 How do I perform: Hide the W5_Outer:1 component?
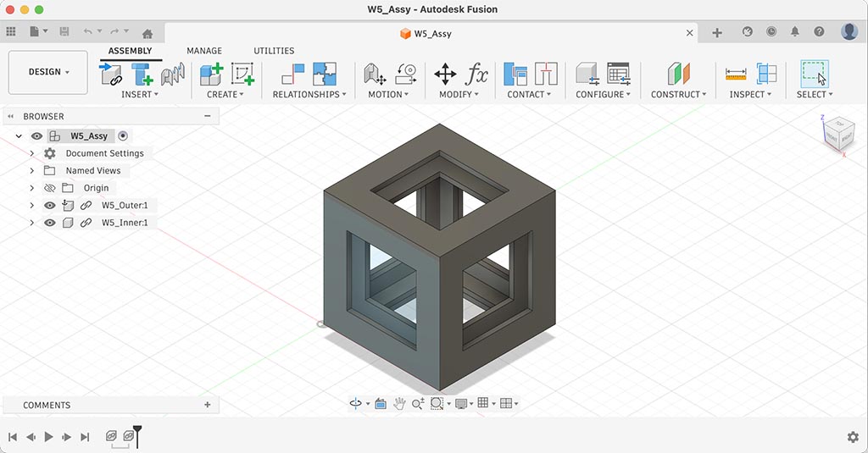pyautogui.click(x=50, y=205)
